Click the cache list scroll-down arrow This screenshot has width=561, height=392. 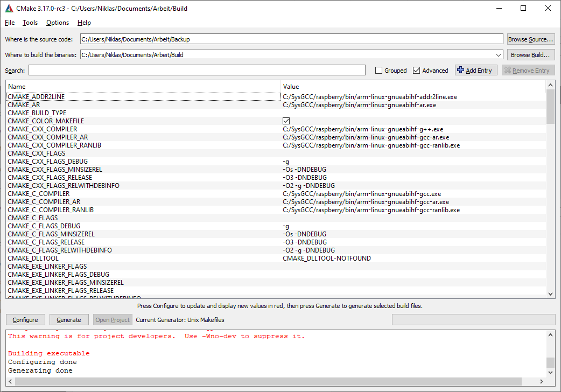click(x=550, y=294)
